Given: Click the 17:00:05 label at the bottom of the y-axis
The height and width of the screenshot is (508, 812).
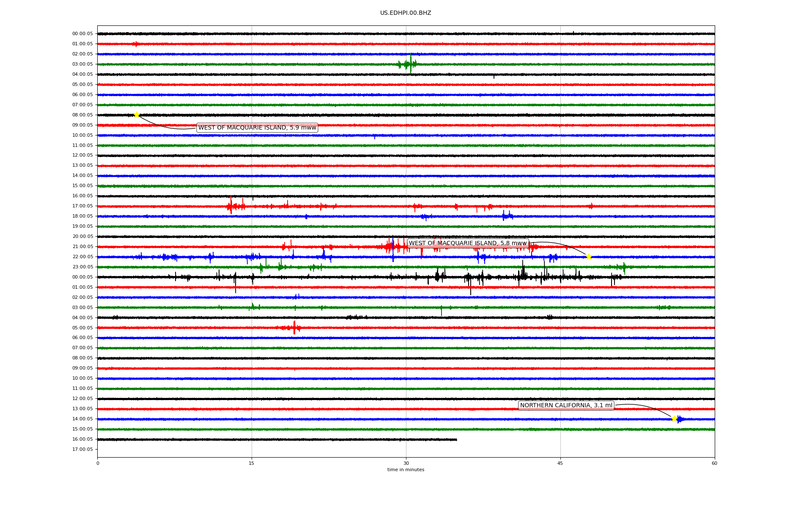Looking at the screenshot, I should point(82,449).
